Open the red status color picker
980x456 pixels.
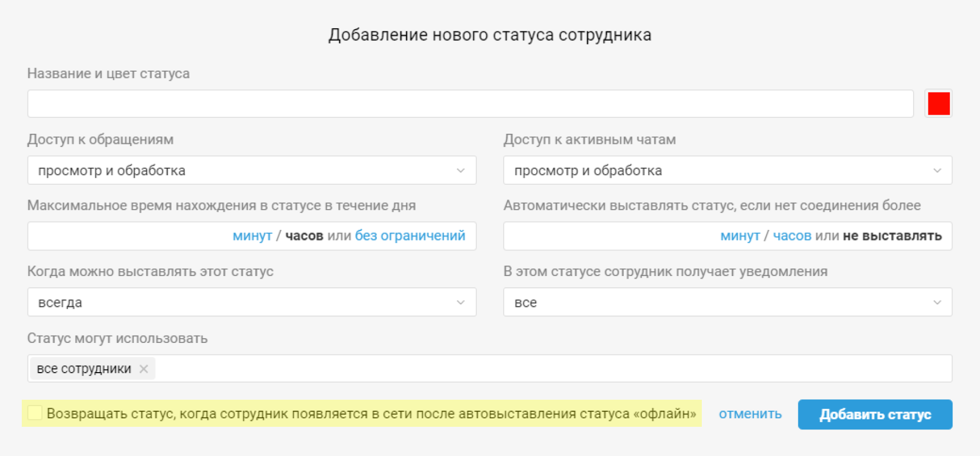pos(939,104)
